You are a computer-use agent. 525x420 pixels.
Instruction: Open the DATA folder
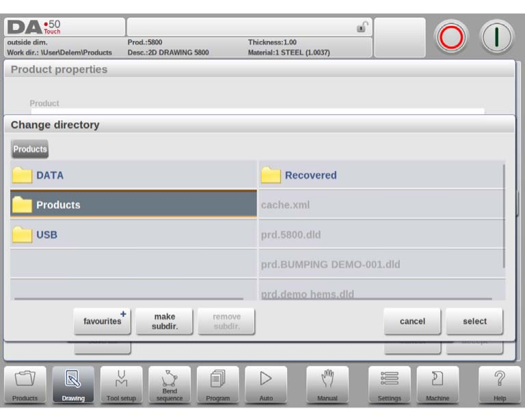click(133, 176)
